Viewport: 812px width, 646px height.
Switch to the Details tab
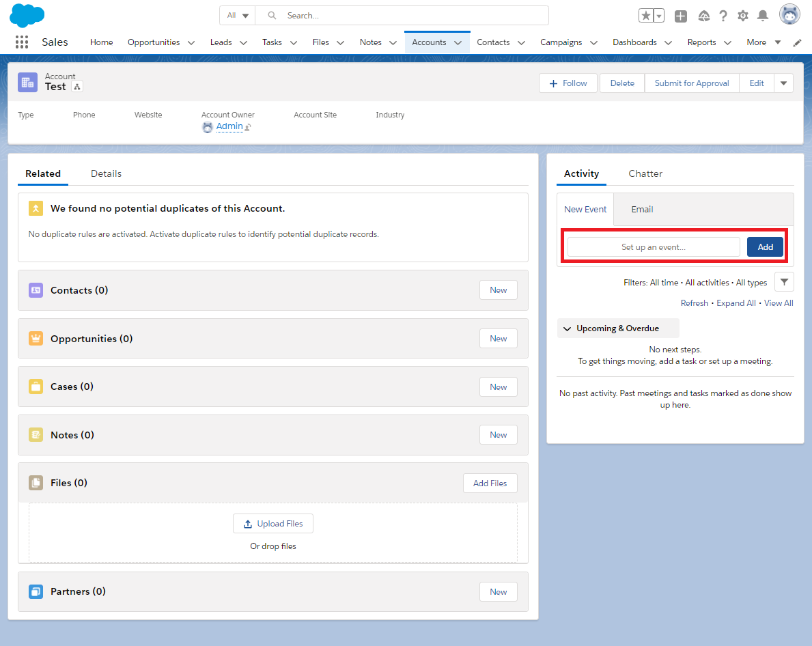tap(106, 173)
